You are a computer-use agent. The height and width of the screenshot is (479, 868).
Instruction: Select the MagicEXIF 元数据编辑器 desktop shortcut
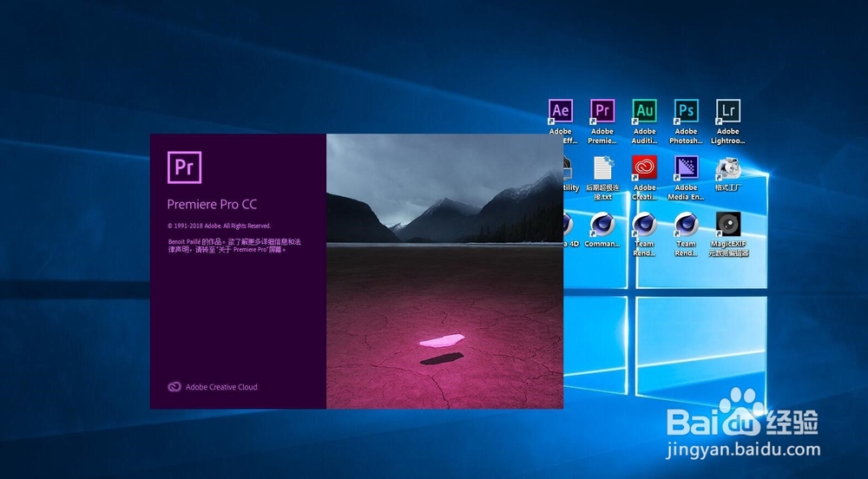click(728, 234)
